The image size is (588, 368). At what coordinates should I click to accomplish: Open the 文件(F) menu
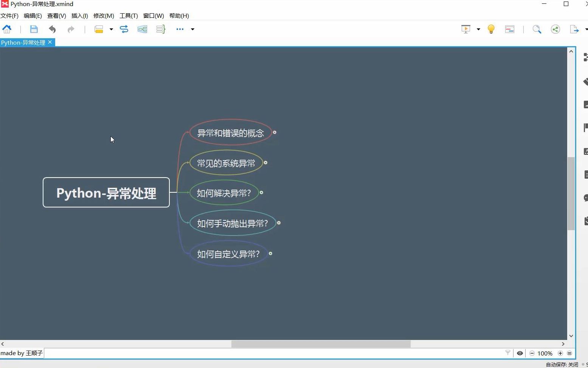(9, 16)
